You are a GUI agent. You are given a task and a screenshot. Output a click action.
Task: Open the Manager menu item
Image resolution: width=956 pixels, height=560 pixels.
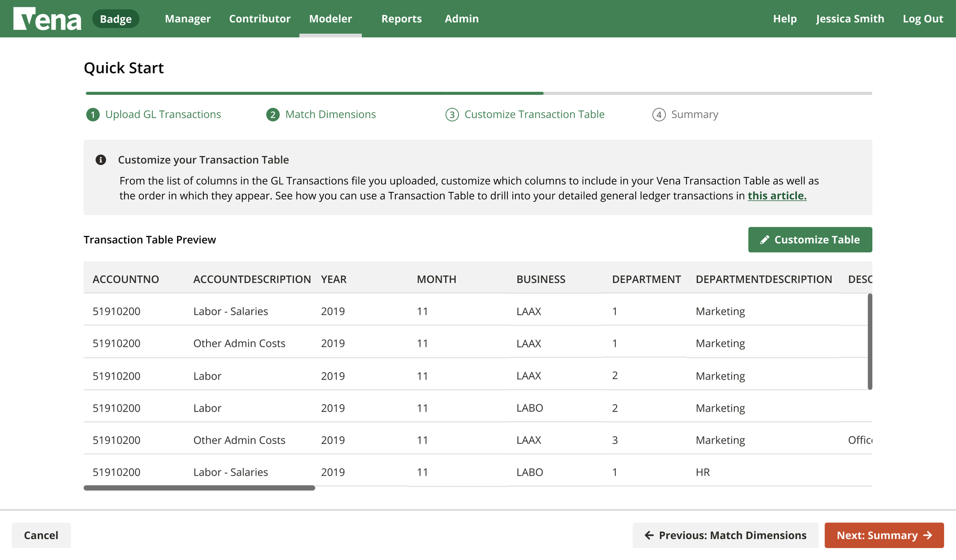[187, 18]
